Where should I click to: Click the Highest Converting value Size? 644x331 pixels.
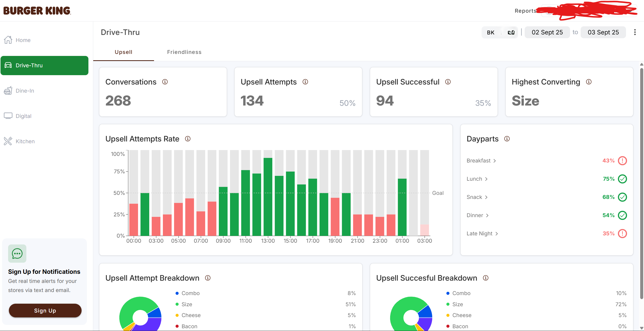[x=525, y=101]
